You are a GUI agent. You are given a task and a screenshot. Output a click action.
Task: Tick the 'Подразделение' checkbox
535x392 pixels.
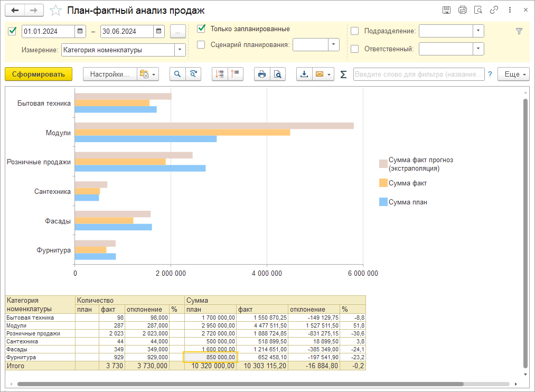pyautogui.click(x=355, y=31)
